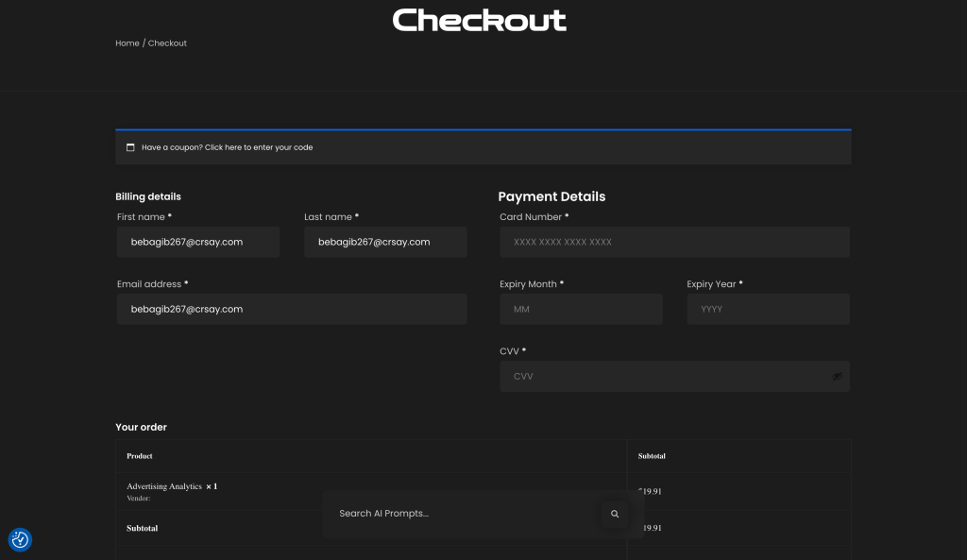The width and height of the screenshot is (967, 560).
Task: Select the Expiry Month field
Action: 581,309
